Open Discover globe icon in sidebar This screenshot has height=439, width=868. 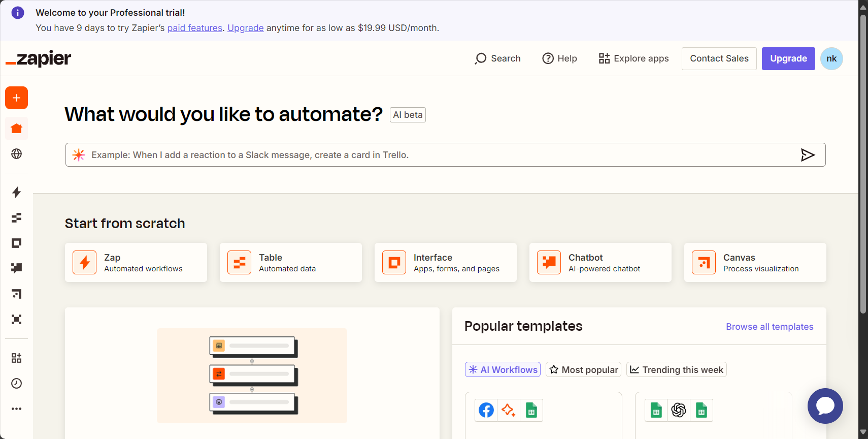(x=16, y=153)
